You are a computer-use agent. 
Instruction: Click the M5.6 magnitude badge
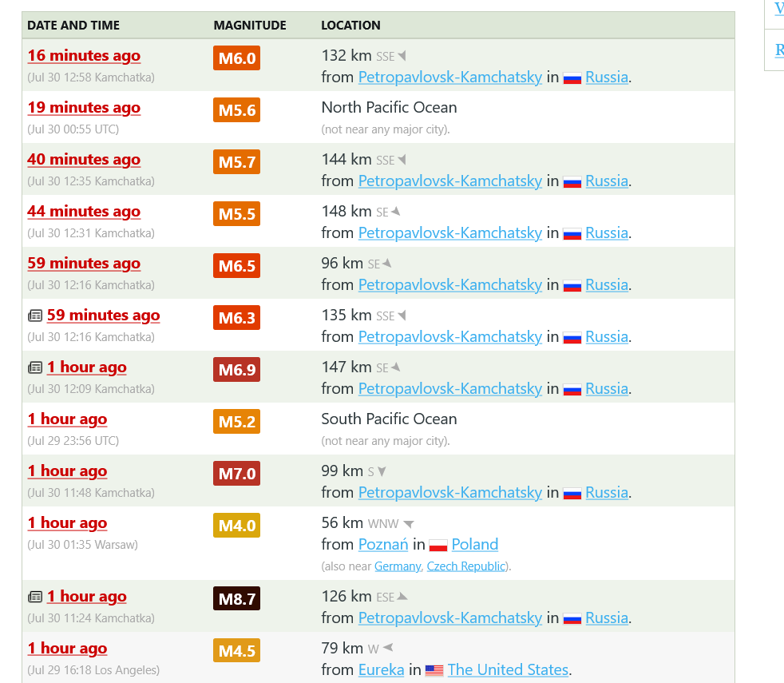tap(236, 110)
